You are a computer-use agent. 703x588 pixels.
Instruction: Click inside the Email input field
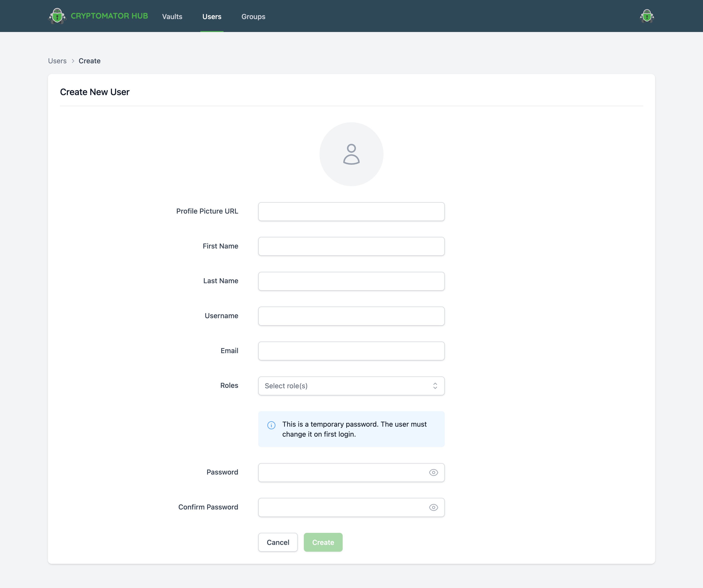point(351,351)
